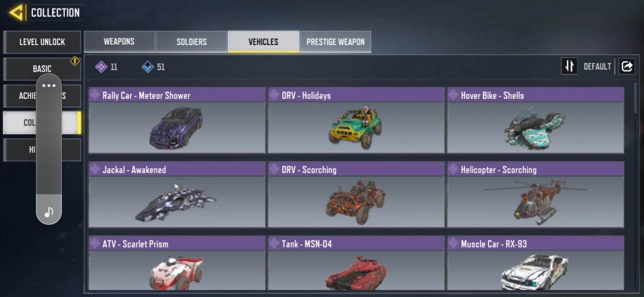Open DEFAULT sort dropdown
The width and height of the screenshot is (644, 297).
click(597, 66)
